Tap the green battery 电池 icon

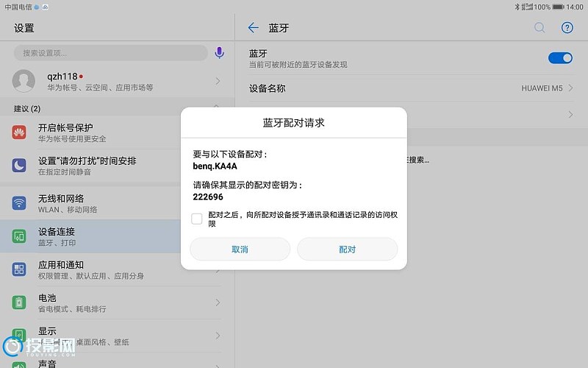pos(19,302)
